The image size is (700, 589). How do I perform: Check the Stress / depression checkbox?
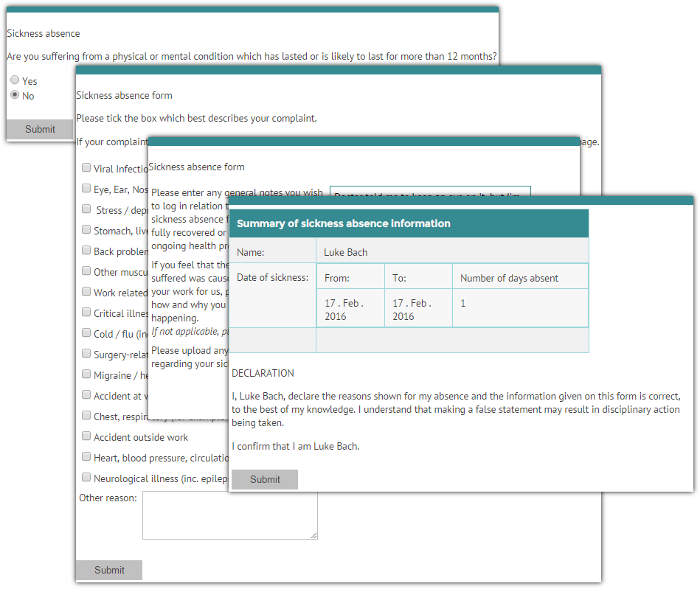point(86,209)
